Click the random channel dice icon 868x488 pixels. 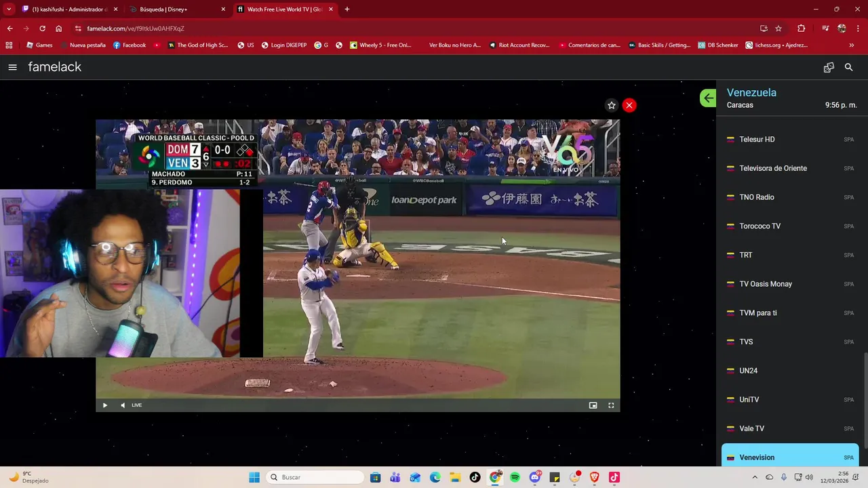pos(829,67)
